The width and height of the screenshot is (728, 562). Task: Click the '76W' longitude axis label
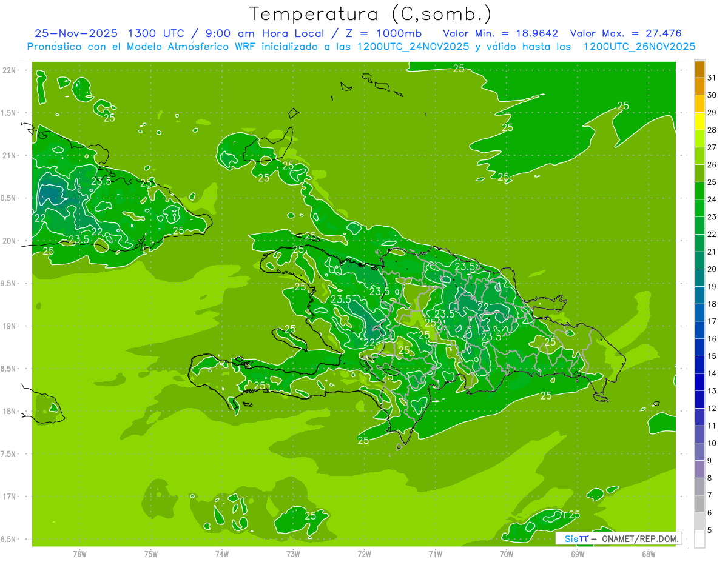79,554
